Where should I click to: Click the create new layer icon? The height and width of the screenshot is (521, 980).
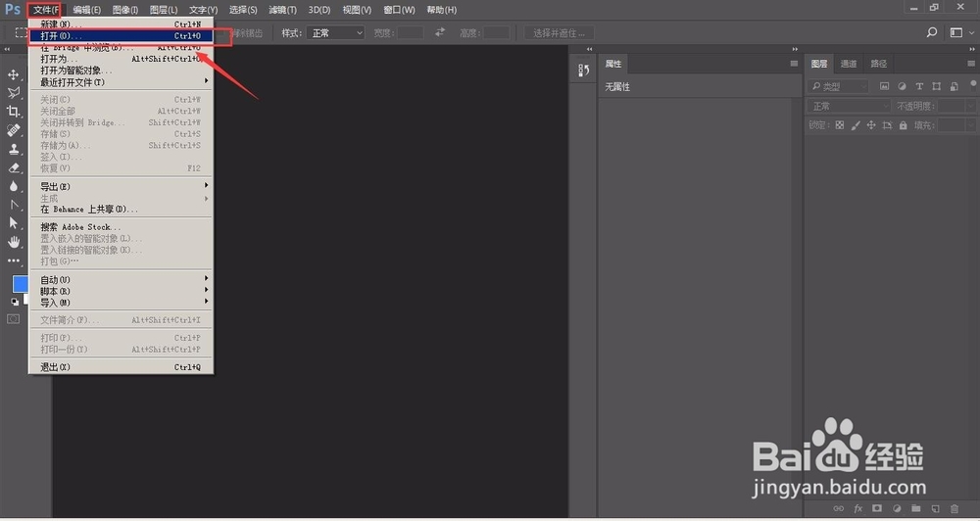[936, 509]
